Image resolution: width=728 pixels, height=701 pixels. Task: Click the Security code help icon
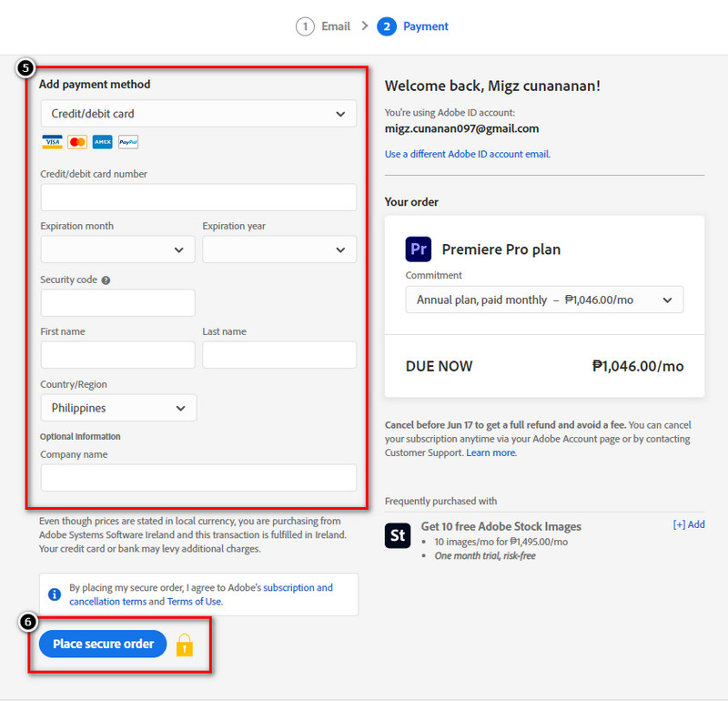click(x=106, y=280)
